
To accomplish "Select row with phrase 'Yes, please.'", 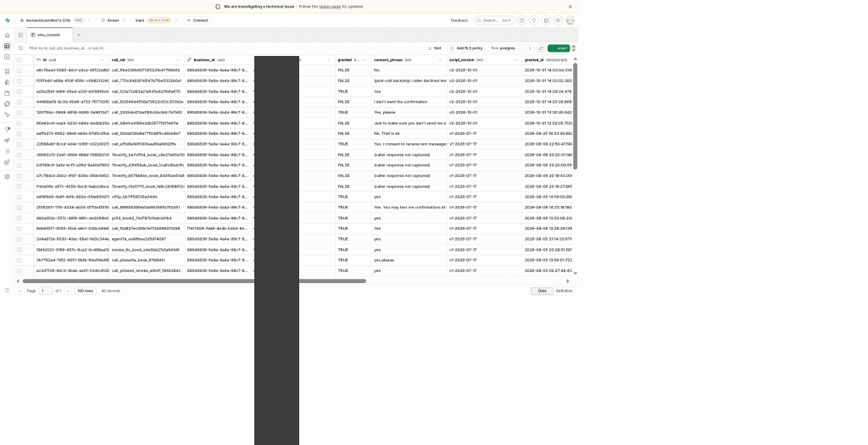I will tap(19, 113).
